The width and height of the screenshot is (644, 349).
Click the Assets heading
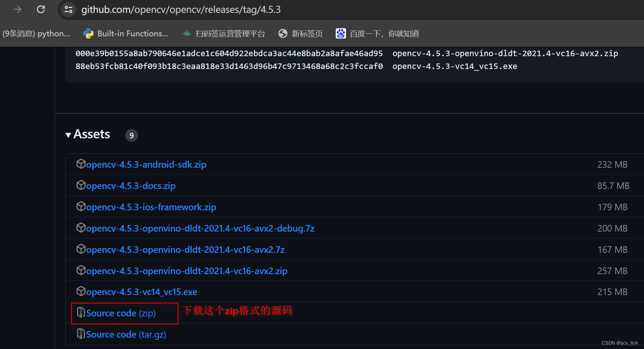pyautogui.click(x=92, y=134)
